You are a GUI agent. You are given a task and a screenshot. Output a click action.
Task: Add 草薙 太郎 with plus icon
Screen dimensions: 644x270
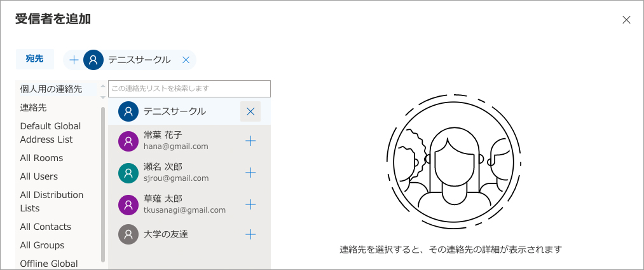pos(250,204)
